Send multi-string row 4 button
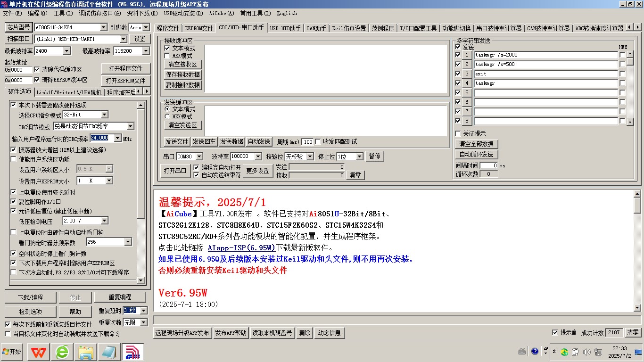The width and height of the screenshot is (644, 362). [467, 83]
